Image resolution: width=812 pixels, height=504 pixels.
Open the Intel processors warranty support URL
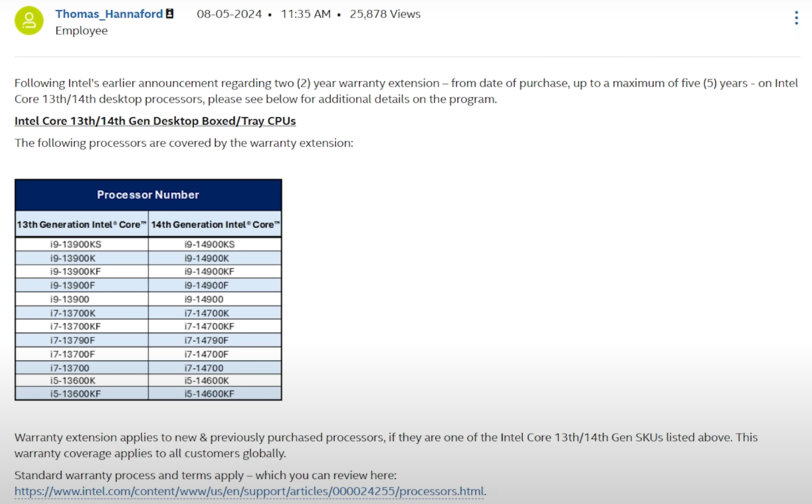[x=249, y=491]
